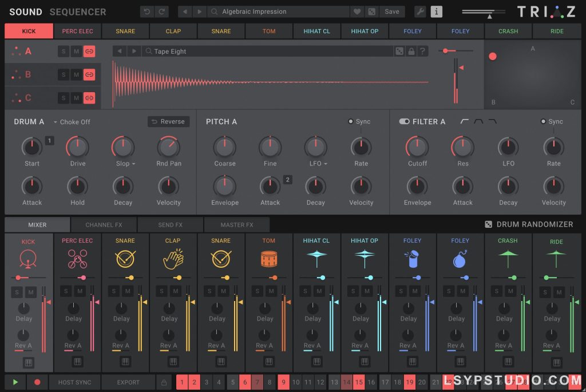Click the dice icon to randomize the sample
586x392 pixels.
tap(399, 51)
